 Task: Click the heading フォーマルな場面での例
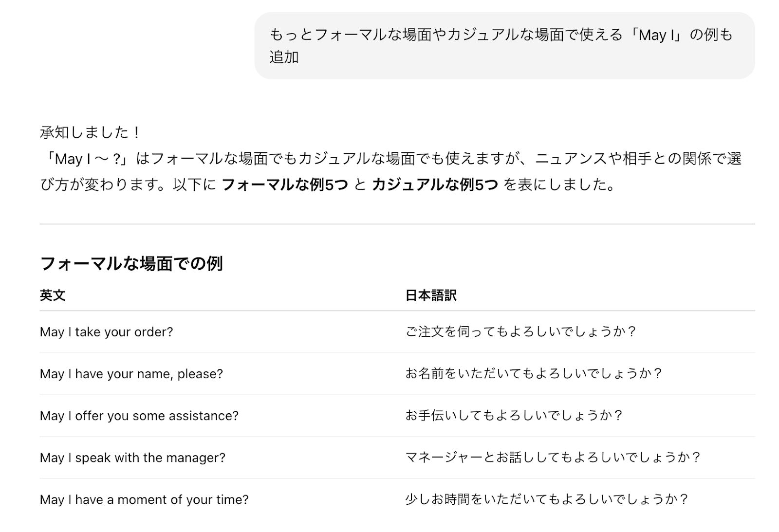point(131,264)
